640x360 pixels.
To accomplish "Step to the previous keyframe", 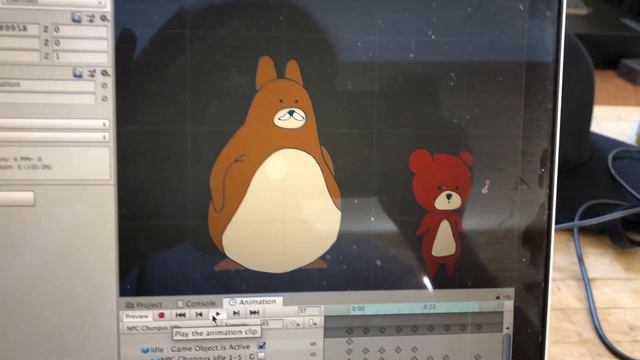I will coord(199,314).
